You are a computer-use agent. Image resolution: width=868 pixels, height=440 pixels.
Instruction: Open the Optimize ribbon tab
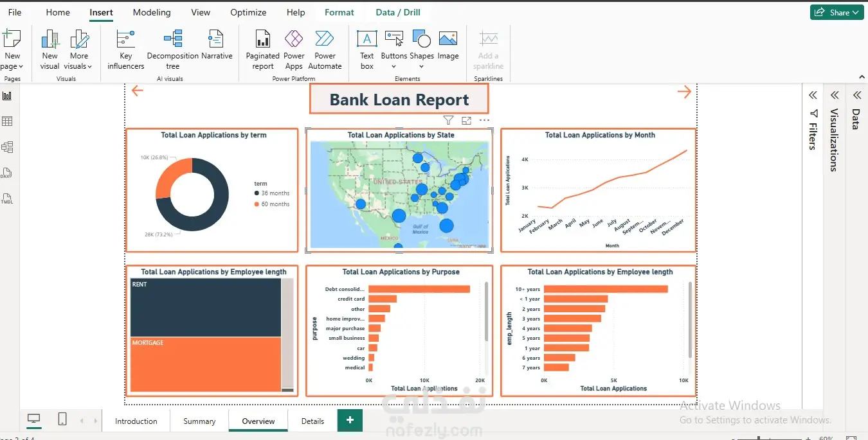click(x=248, y=12)
